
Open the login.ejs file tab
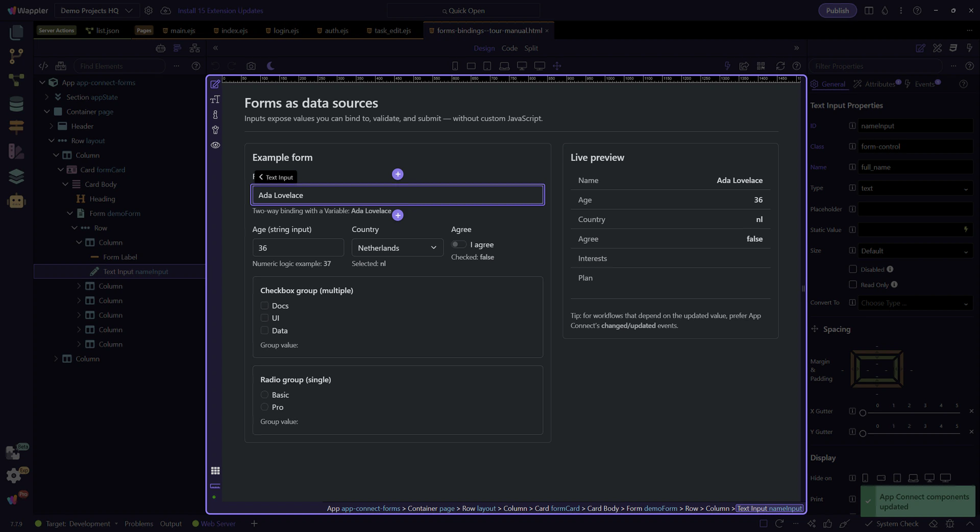coord(285,31)
